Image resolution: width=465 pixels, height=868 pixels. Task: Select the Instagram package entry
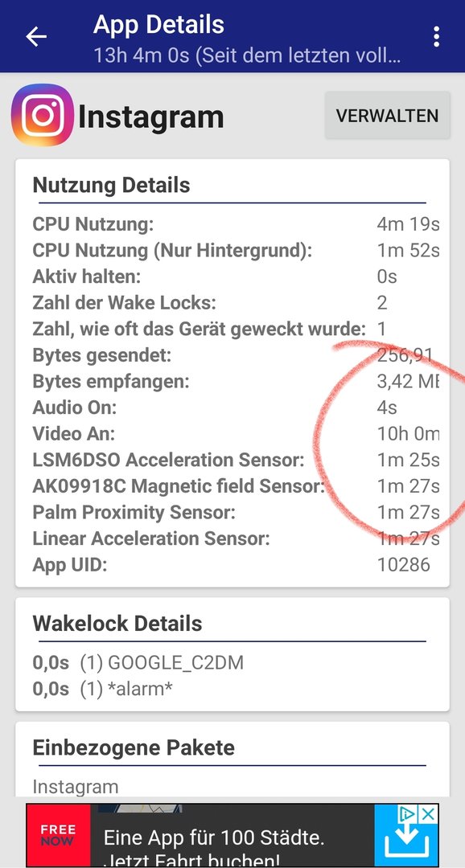[76, 787]
